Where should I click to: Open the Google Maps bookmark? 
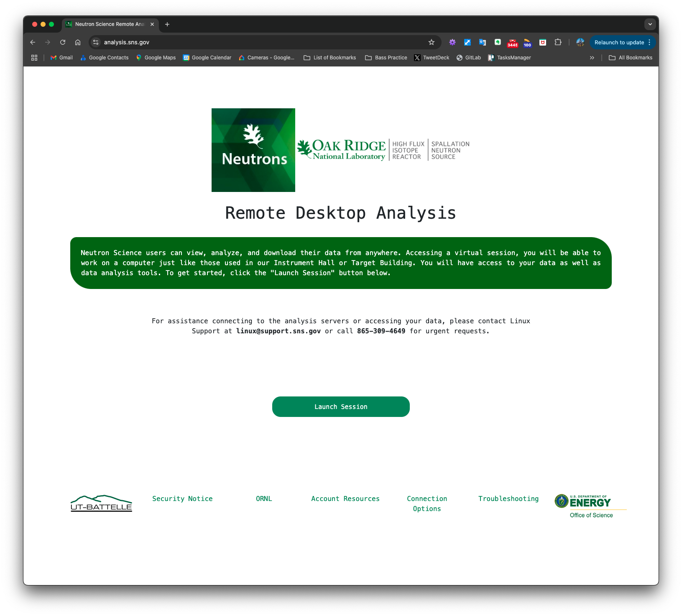click(x=156, y=58)
